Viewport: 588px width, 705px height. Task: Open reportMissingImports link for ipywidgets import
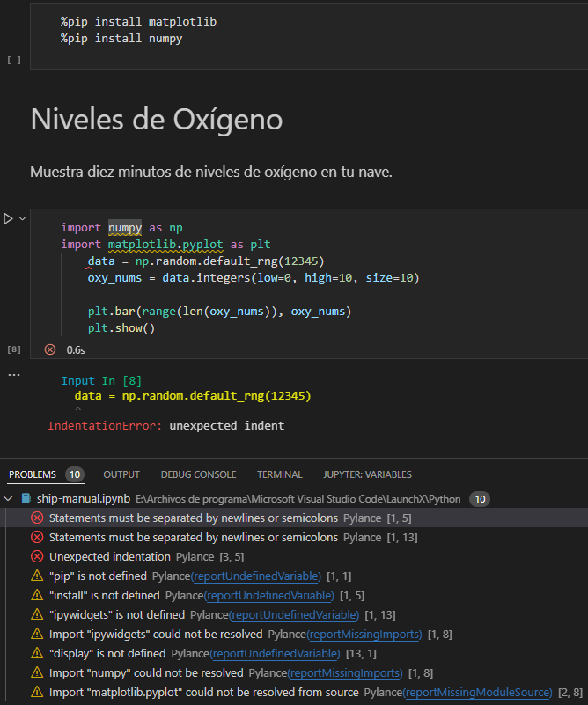pos(364,634)
